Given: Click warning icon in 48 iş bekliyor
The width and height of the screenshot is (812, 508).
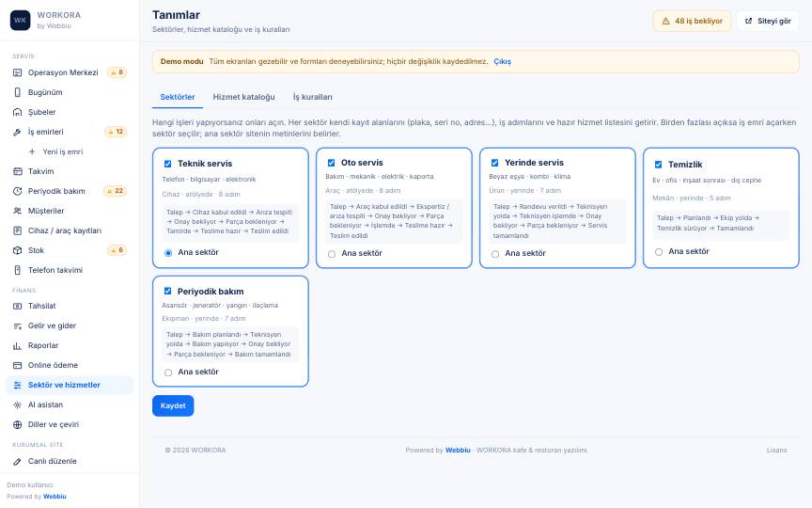Looking at the screenshot, I should (x=665, y=22).
